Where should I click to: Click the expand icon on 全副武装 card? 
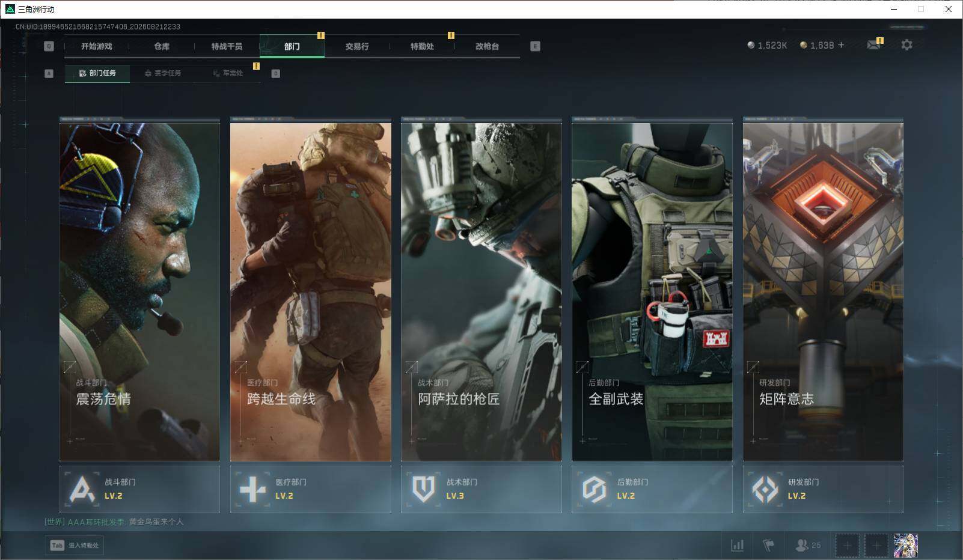coord(582,367)
